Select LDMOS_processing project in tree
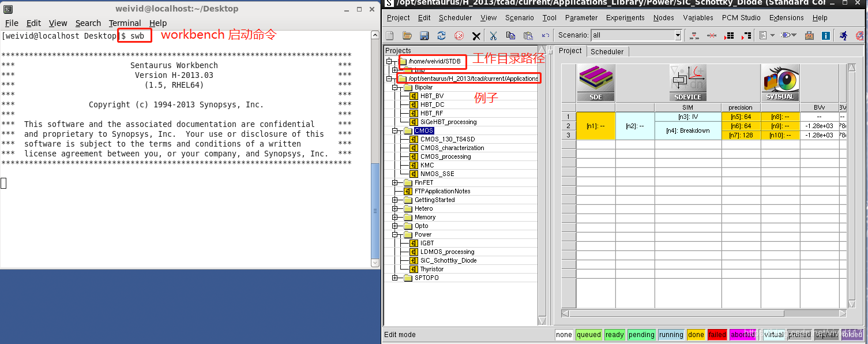The image size is (868, 344). click(447, 252)
